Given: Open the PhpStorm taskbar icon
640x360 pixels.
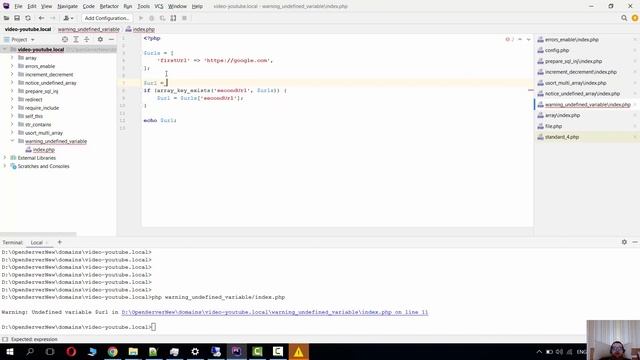Looking at the screenshot, I should [x=236, y=351].
